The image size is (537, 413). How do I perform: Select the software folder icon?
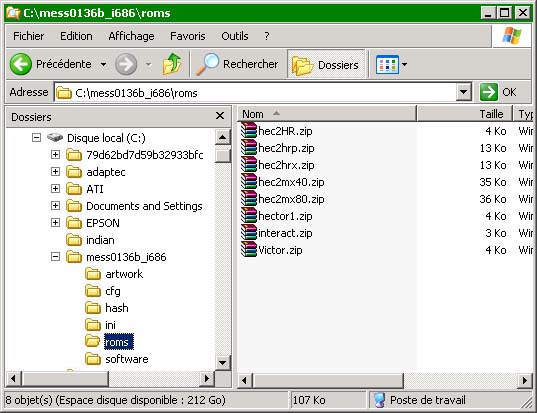(93, 359)
